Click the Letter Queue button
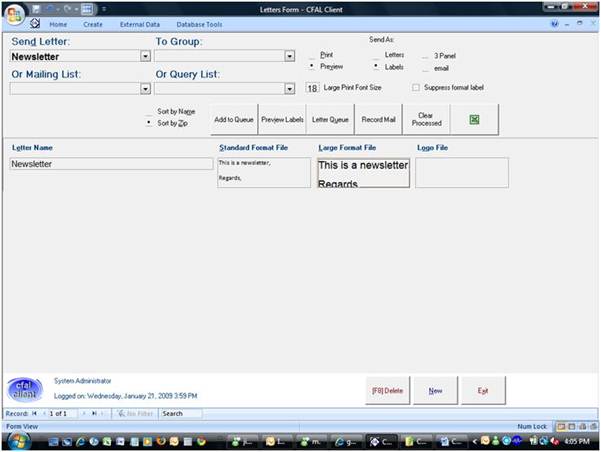This screenshot has height=452, width=601. point(330,119)
